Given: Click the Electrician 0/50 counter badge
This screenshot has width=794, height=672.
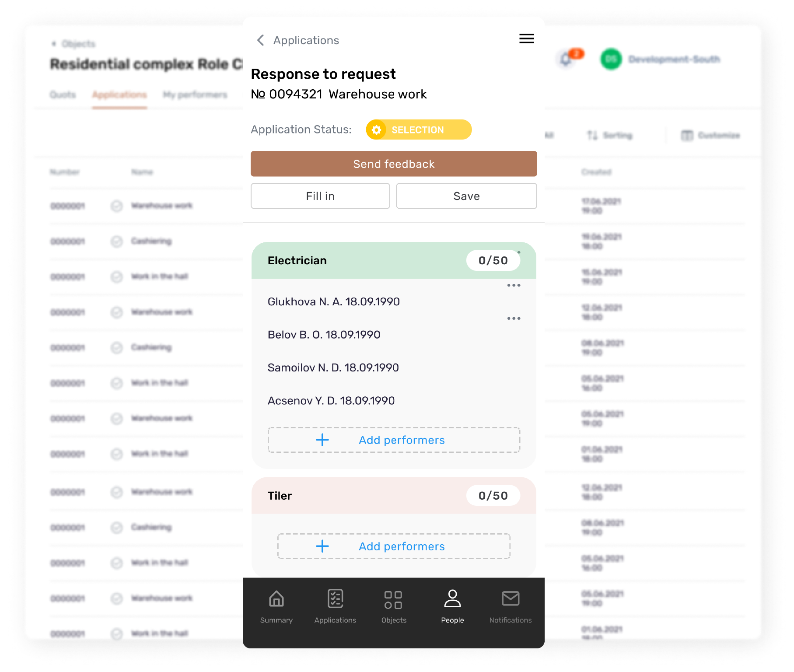Looking at the screenshot, I should click(493, 261).
